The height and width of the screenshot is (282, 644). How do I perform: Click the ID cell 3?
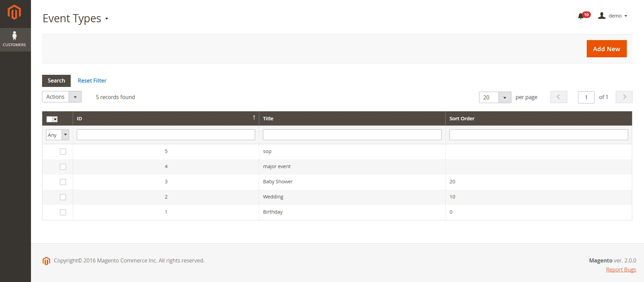[x=166, y=182]
